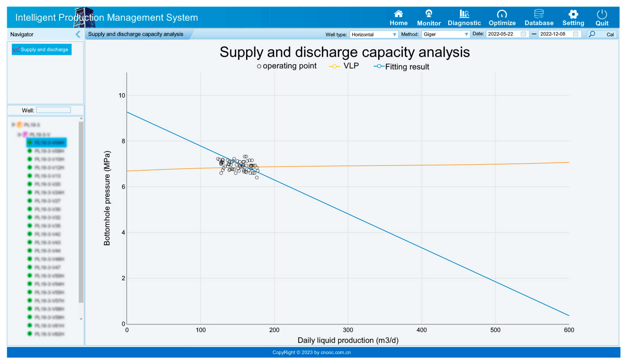Viewport: 625px width, 364px height.
Task: Open the Optimize gauge icon
Action: coord(502,14)
